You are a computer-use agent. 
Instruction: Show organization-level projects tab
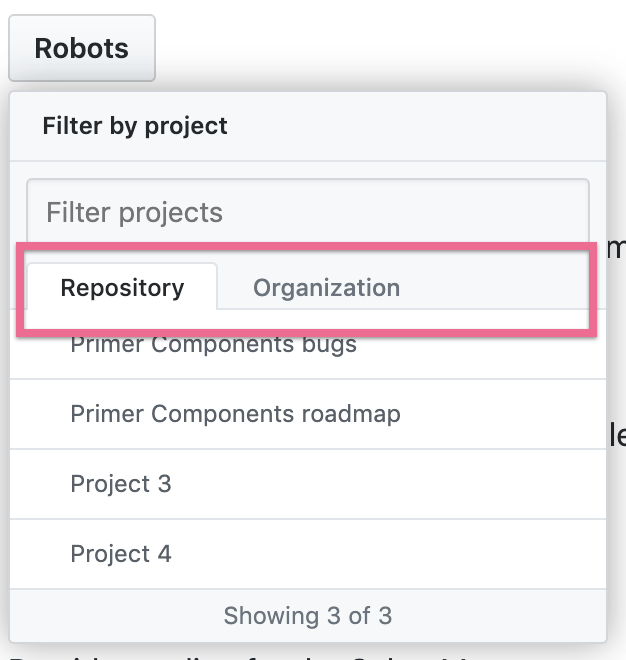[x=326, y=288]
